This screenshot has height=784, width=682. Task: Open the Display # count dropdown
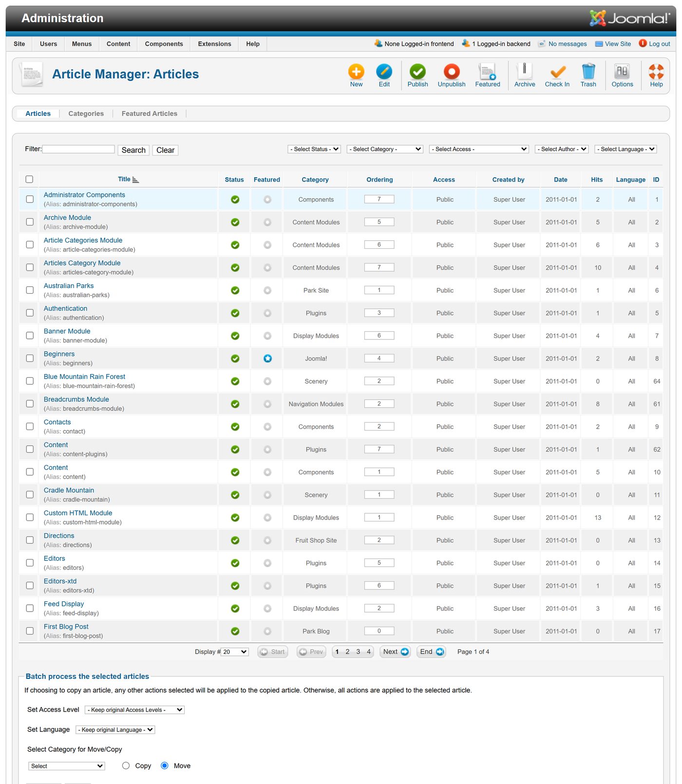point(235,652)
